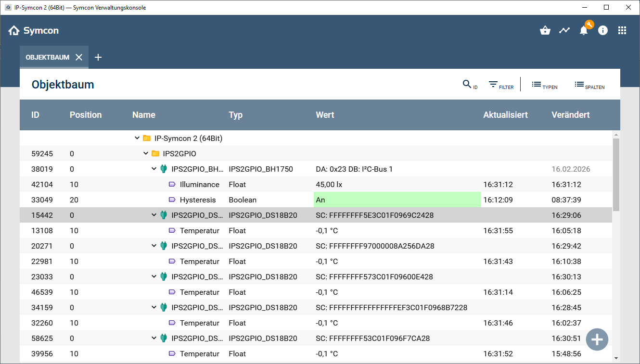Open the notifications bell
Screen dimensions: 640x364
(x=584, y=31)
